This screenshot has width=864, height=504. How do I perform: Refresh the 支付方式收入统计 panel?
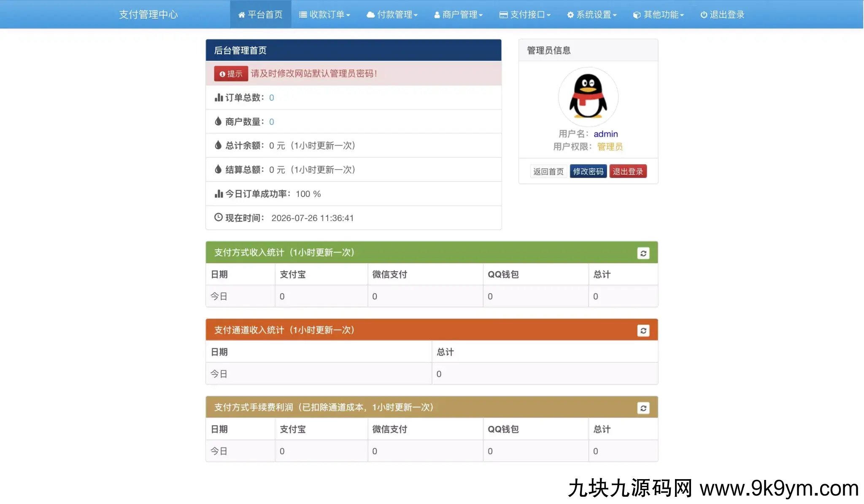pos(643,253)
